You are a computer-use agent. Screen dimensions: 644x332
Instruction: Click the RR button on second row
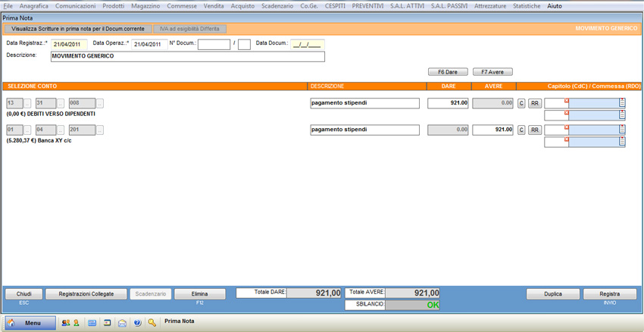click(x=535, y=130)
